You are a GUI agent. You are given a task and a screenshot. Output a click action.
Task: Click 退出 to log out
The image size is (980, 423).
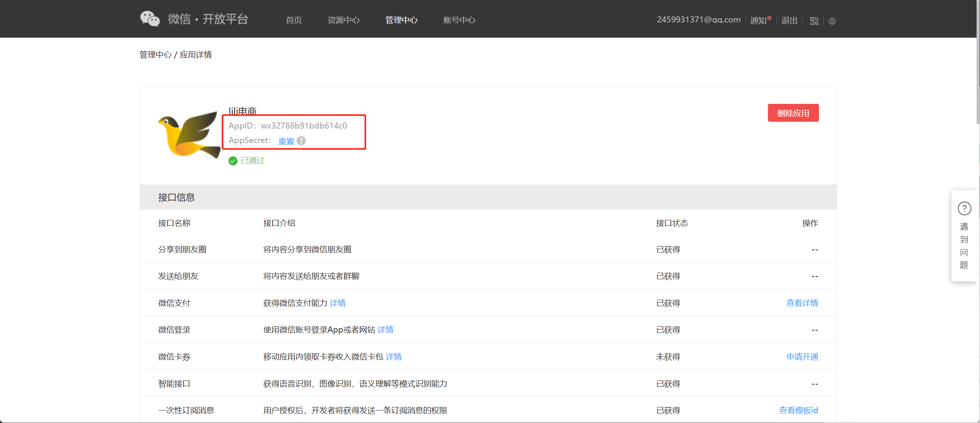point(789,20)
